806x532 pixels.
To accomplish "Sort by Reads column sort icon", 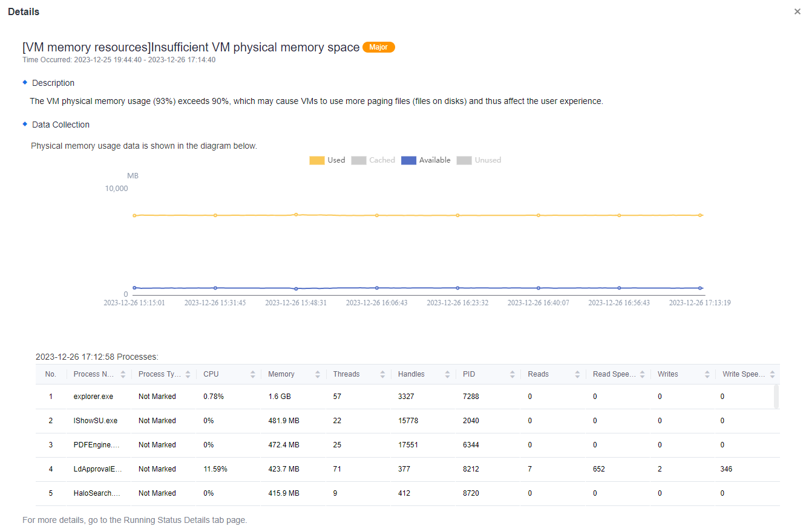I will [x=577, y=374].
